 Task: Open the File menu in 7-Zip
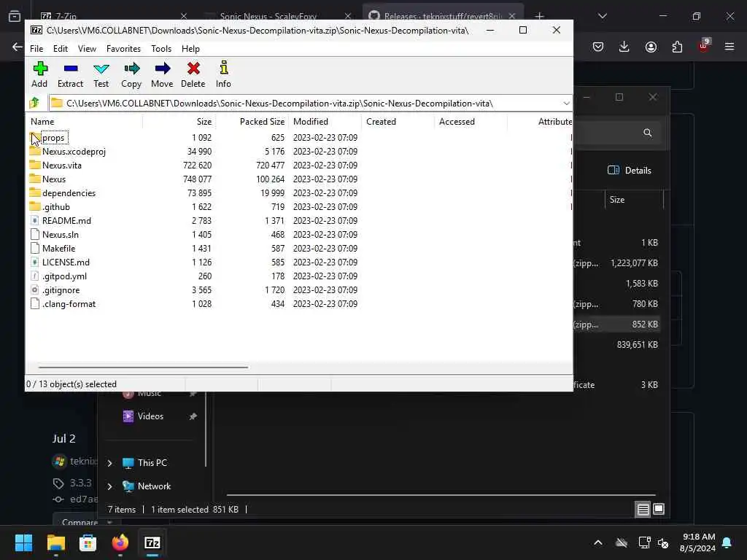(x=36, y=49)
